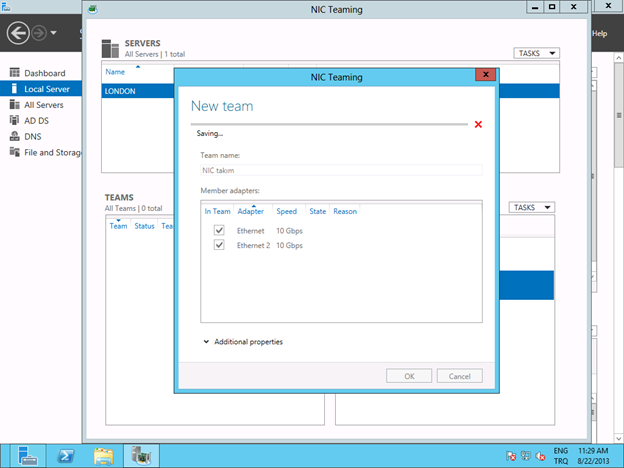Close the New team dialog with red X
624x468 pixels.
(x=486, y=74)
